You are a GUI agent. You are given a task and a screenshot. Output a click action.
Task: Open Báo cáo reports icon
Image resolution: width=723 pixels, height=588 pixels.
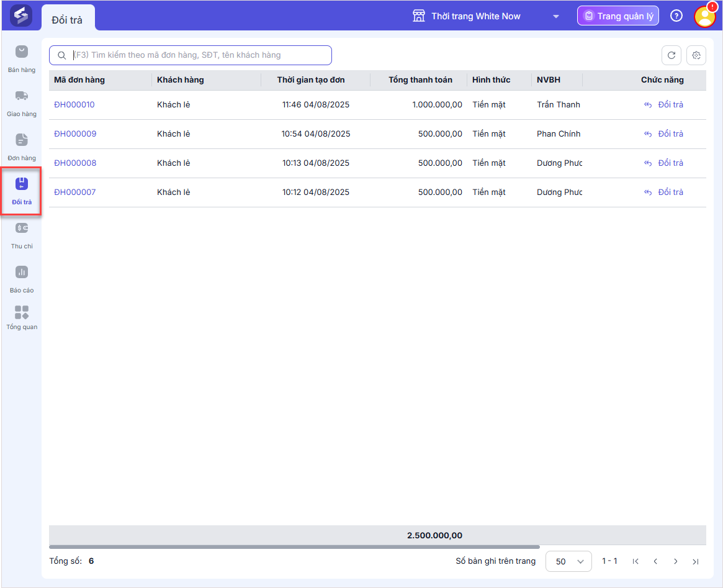coord(22,273)
